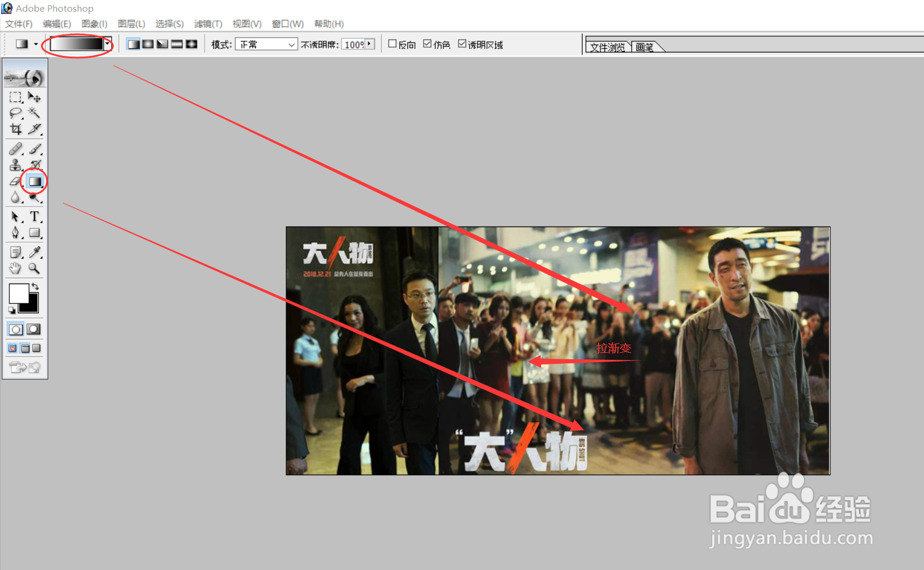The image size is (924, 570).
Task: Select the Magic Wand tool
Action: pyautogui.click(x=34, y=113)
